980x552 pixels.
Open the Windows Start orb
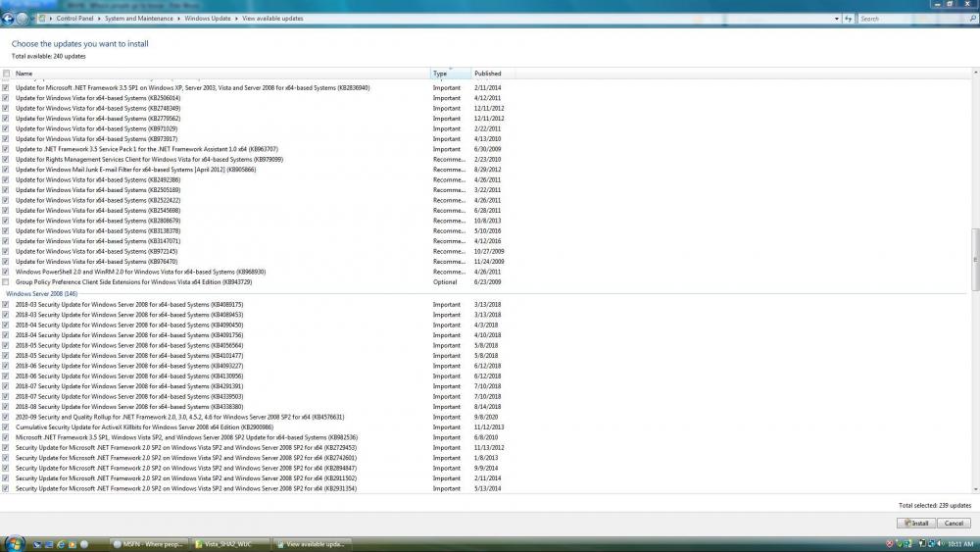pyautogui.click(x=14, y=543)
